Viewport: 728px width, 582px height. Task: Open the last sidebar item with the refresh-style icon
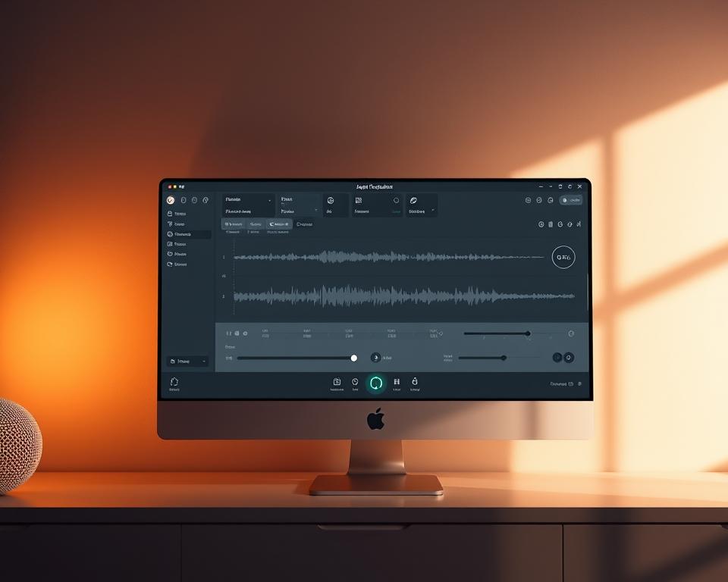point(177,264)
